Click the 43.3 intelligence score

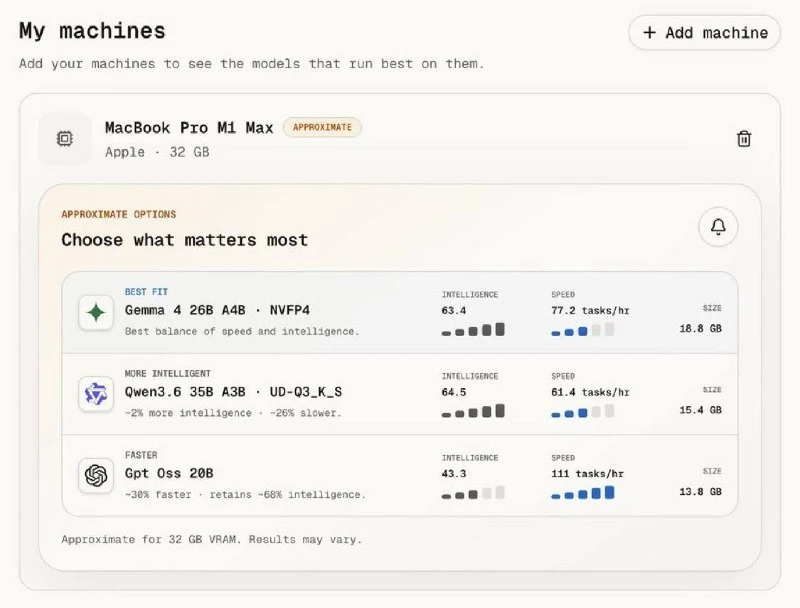(x=454, y=474)
